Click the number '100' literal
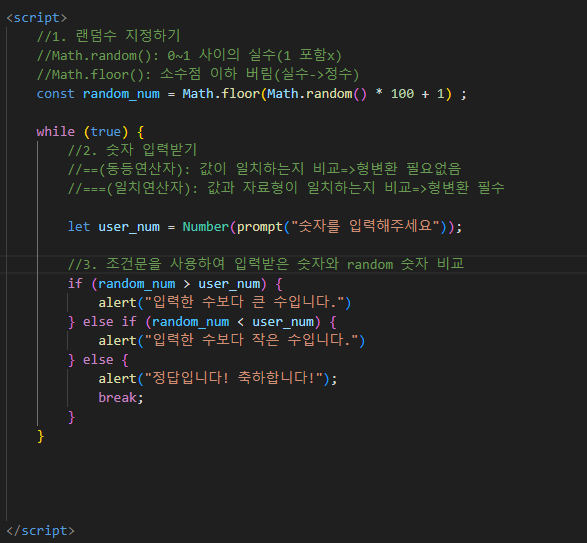Viewport: 587px width, 543px height. (x=402, y=94)
